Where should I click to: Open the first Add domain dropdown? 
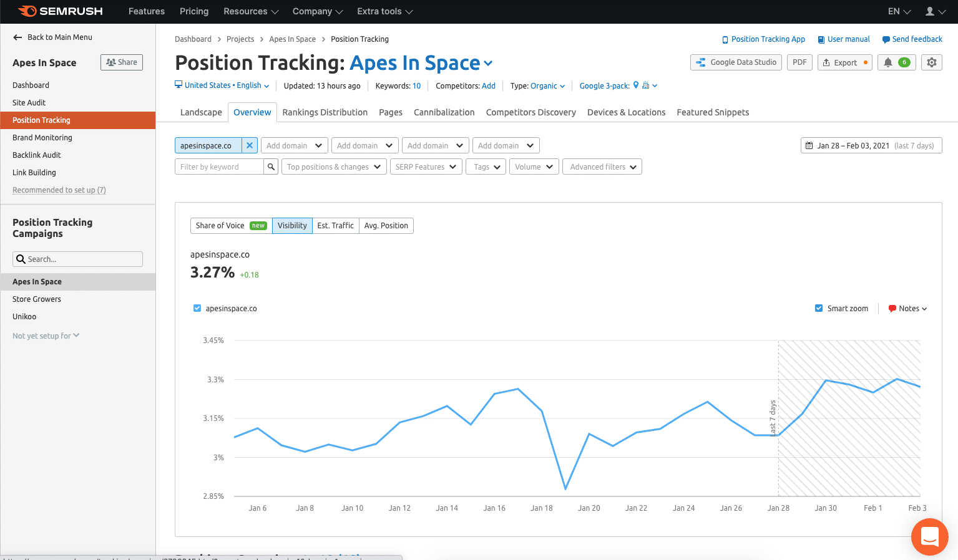pyautogui.click(x=295, y=145)
